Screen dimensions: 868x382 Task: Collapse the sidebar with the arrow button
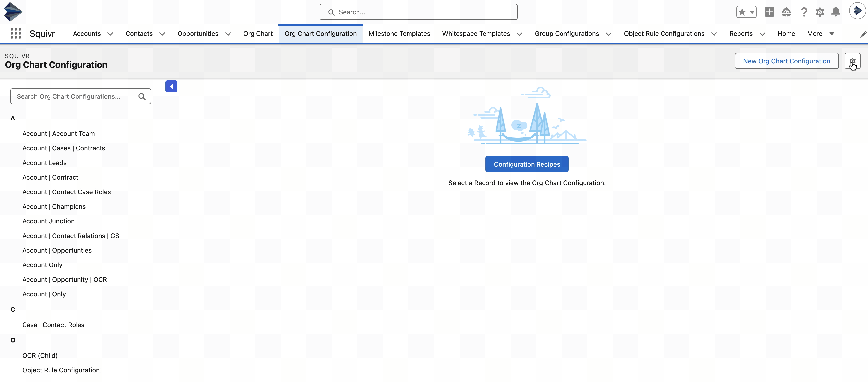tap(171, 86)
